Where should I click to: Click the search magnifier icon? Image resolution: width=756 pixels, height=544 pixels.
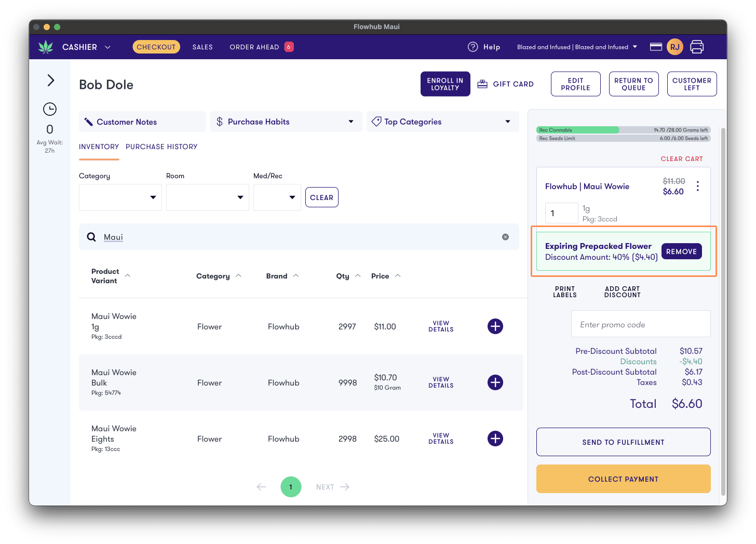click(x=91, y=237)
